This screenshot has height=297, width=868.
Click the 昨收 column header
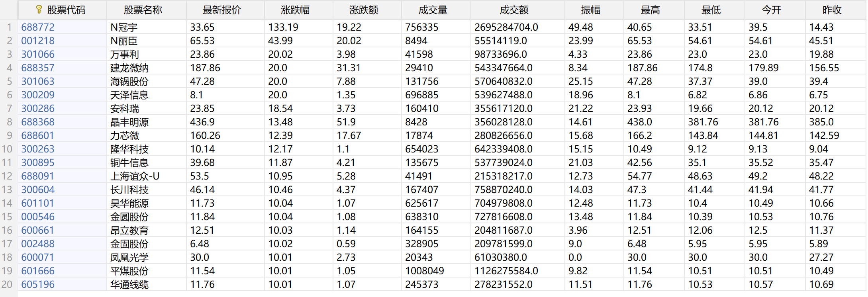coord(832,10)
